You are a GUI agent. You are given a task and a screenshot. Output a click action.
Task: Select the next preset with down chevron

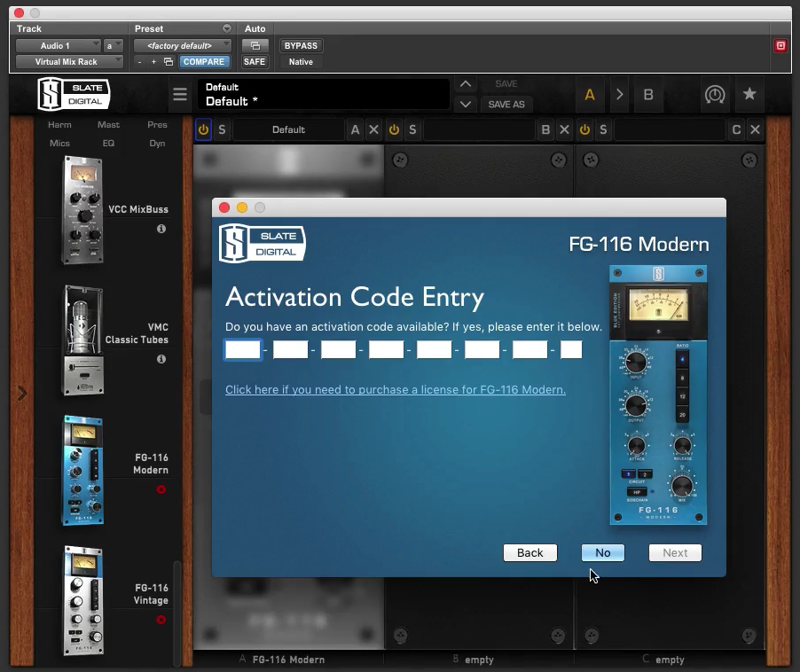coord(466,104)
